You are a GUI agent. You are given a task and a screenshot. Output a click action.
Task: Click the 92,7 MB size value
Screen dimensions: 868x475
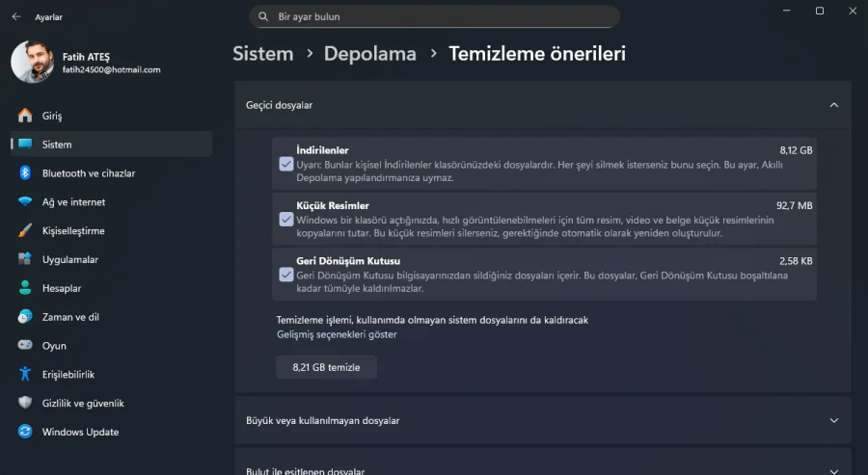coord(795,205)
